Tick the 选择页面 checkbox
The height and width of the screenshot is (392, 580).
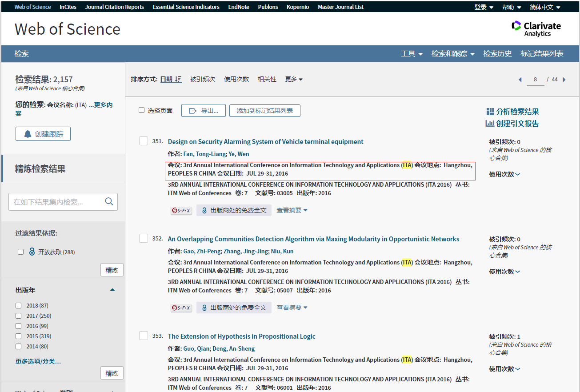[142, 110]
